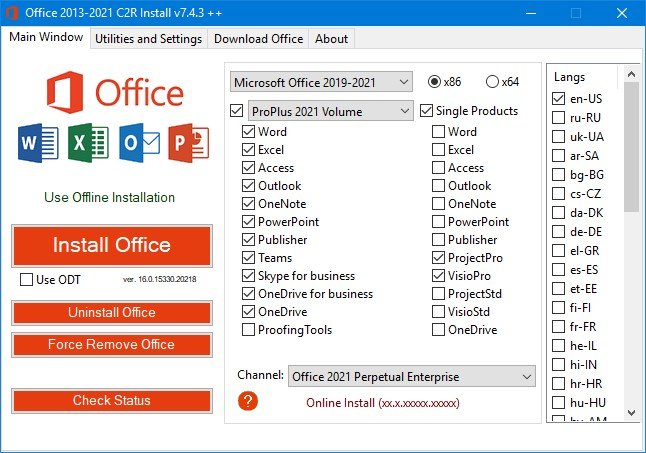The height and width of the screenshot is (453, 646).
Task: Check the de-DE language
Action: [x=558, y=231]
